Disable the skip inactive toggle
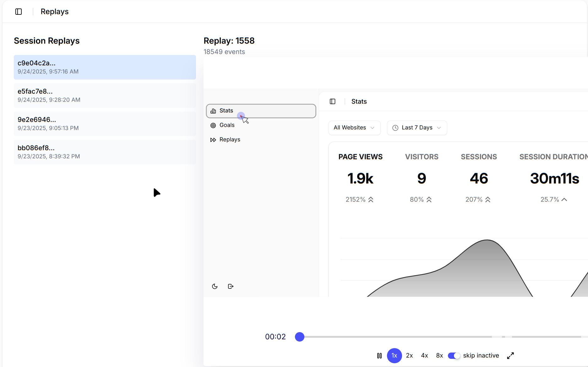Screen dimensions: 588x367 (x=454, y=356)
